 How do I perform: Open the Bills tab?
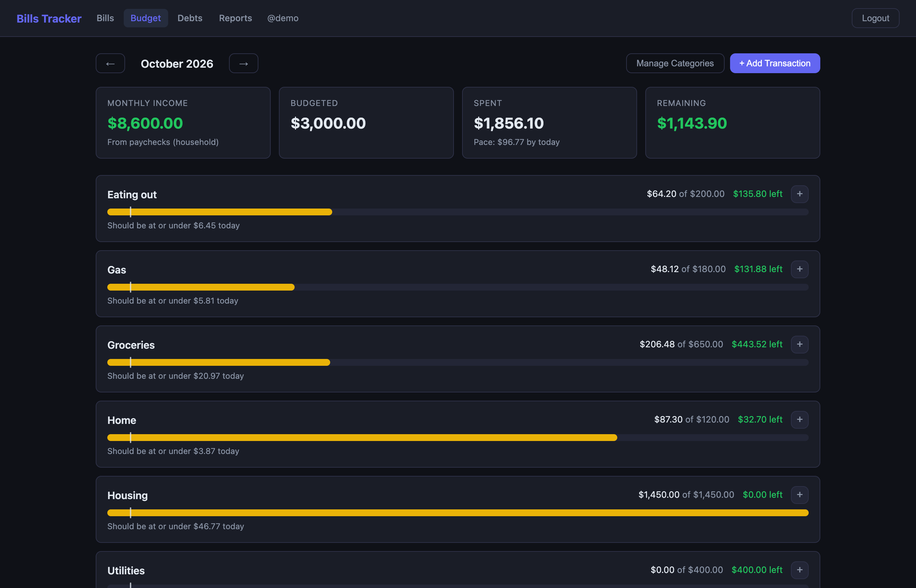[105, 18]
